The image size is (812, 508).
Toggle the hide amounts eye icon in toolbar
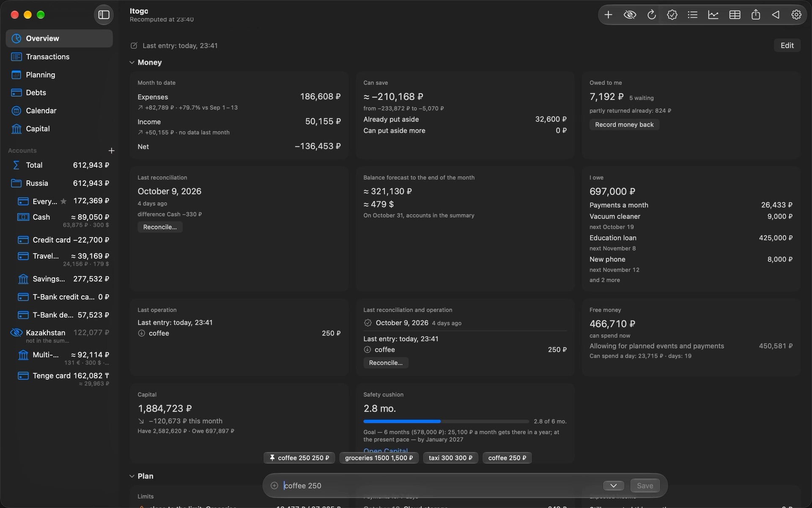pyautogui.click(x=630, y=15)
